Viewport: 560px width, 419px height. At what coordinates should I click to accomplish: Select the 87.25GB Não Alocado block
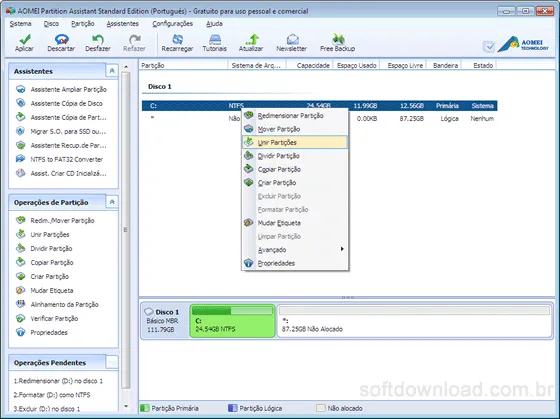click(x=414, y=321)
